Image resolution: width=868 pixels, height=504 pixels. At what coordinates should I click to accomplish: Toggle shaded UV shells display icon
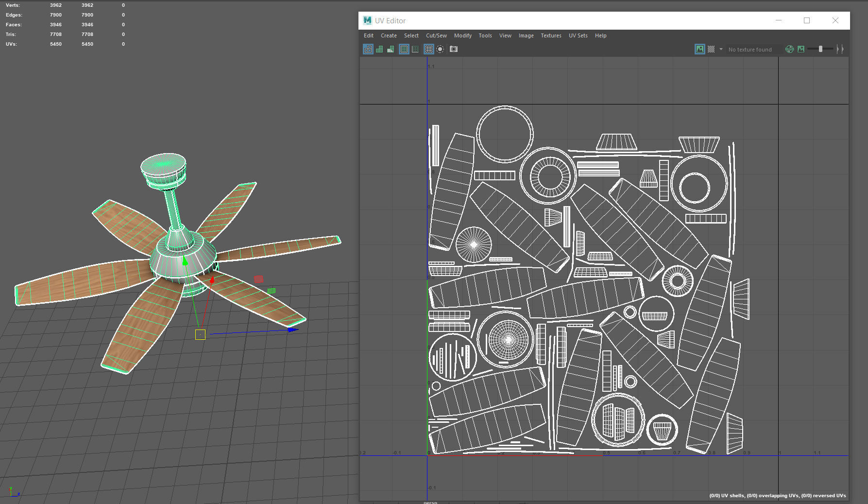379,49
